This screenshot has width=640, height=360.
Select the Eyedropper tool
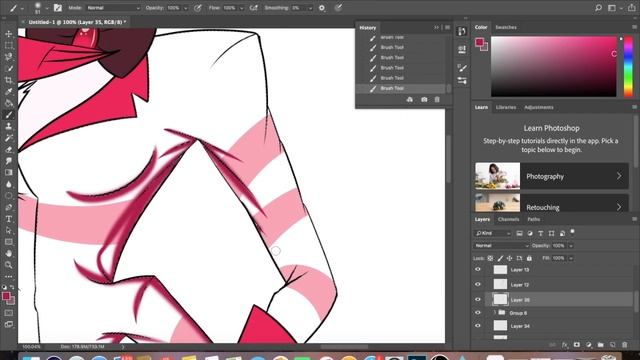coord(9,91)
